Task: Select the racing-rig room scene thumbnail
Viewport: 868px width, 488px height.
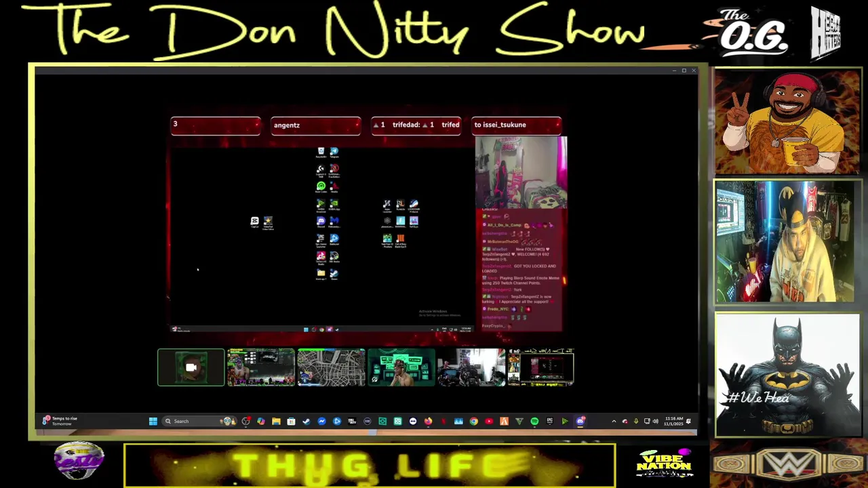Action: point(471,367)
